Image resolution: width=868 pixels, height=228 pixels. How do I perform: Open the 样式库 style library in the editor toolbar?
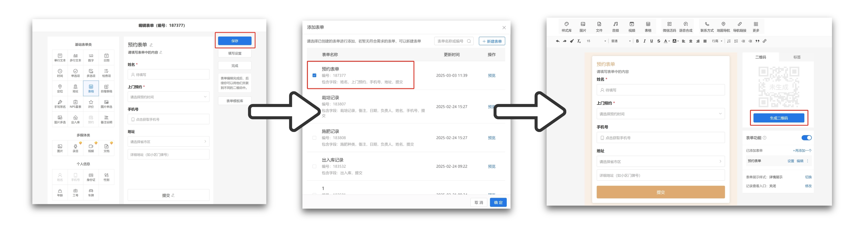[566, 26]
